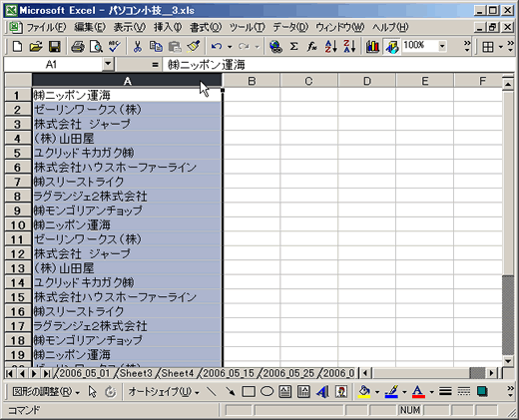The image size is (519, 420).
Task: Apply the yellow Fill Color bucket
Action: 364,392
